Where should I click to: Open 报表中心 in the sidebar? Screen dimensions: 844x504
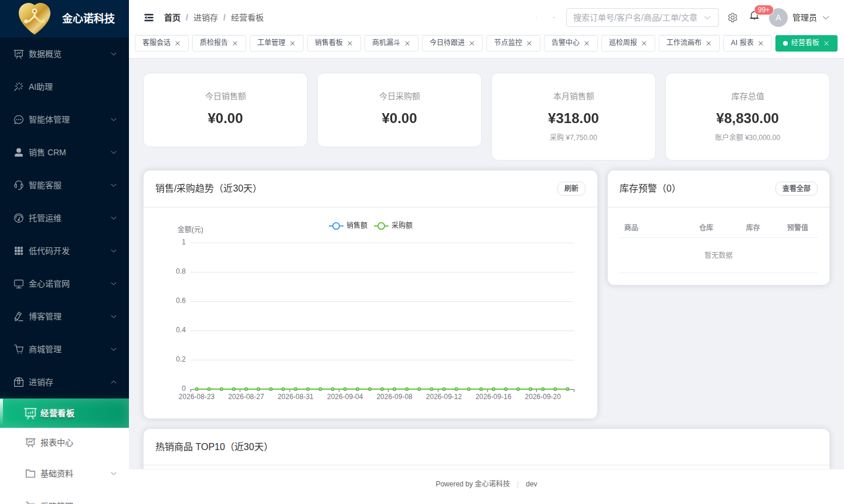click(64, 442)
